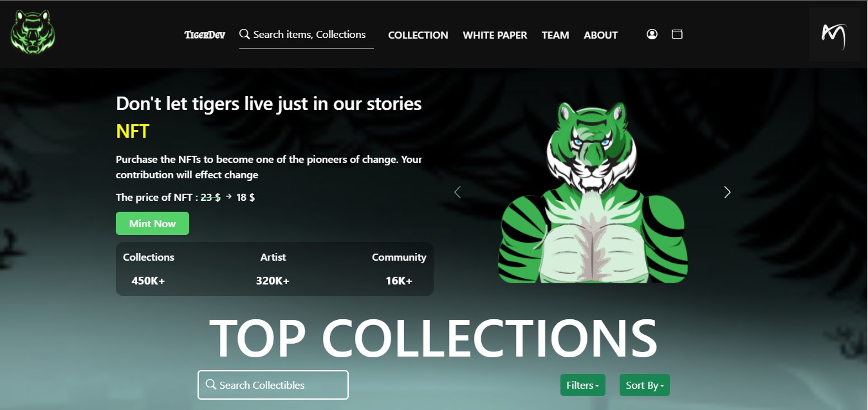Select the green tiger NFT artwork

point(593,192)
